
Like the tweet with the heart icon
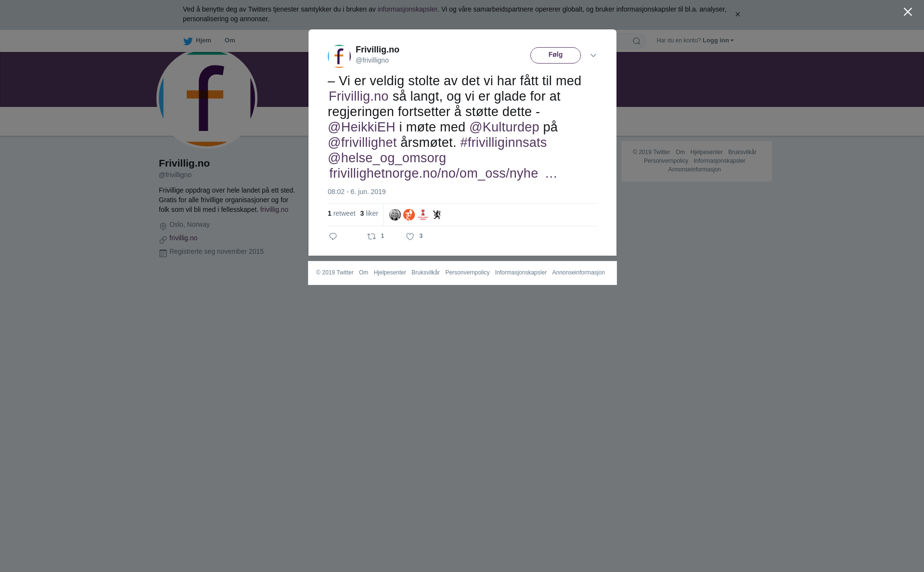tap(410, 236)
